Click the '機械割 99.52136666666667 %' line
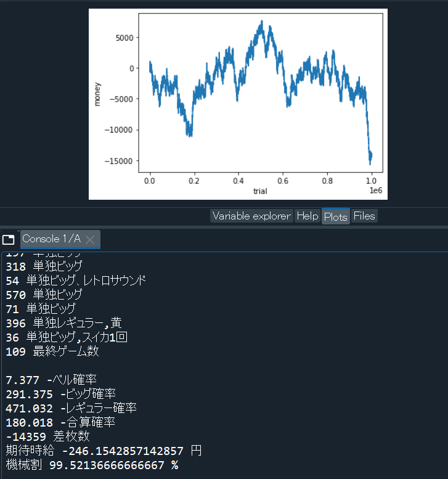 tap(92, 465)
